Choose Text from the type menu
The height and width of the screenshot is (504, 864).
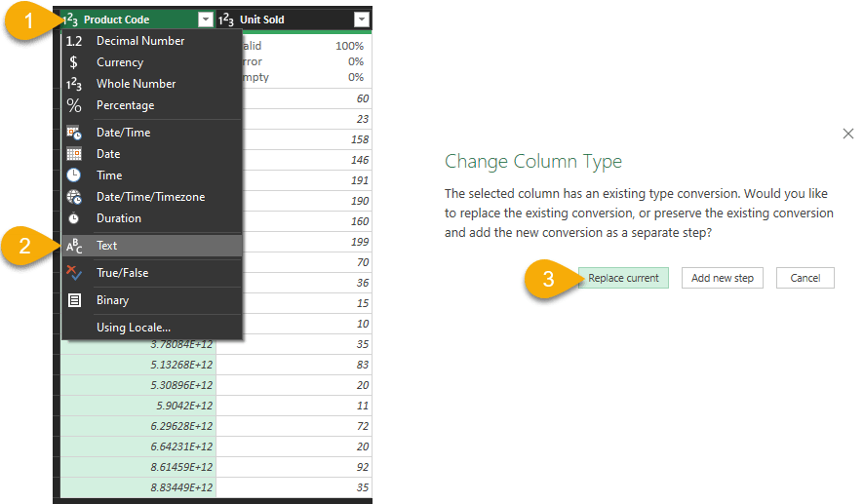coord(106,246)
